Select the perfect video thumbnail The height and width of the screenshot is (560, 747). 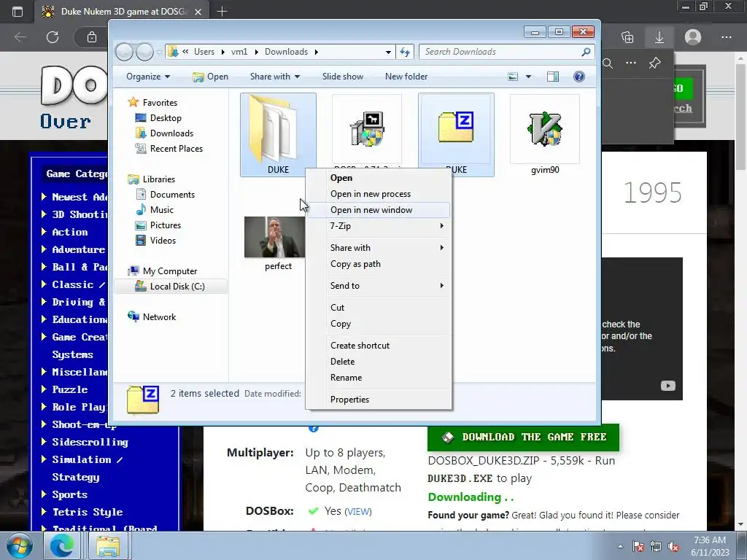[275, 237]
